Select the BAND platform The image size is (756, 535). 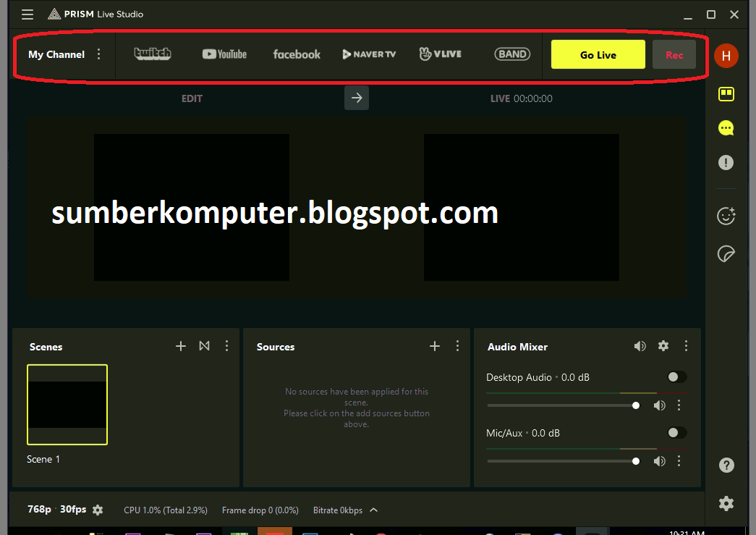(512, 54)
